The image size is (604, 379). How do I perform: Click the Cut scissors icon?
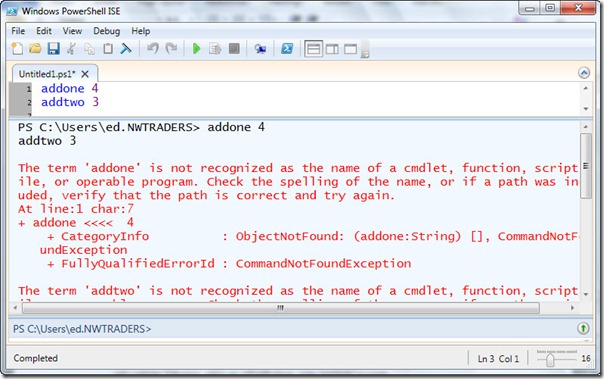(71, 49)
